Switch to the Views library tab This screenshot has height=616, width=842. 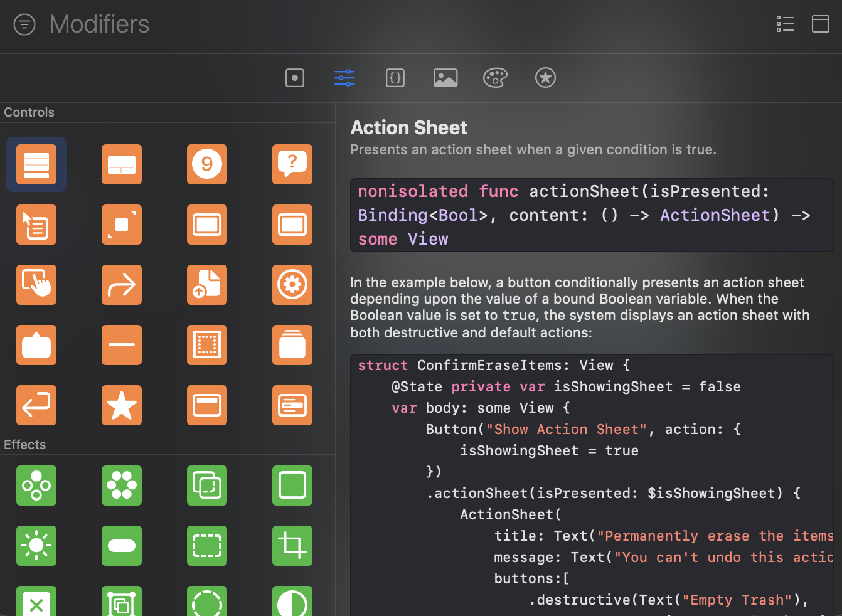(295, 78)
